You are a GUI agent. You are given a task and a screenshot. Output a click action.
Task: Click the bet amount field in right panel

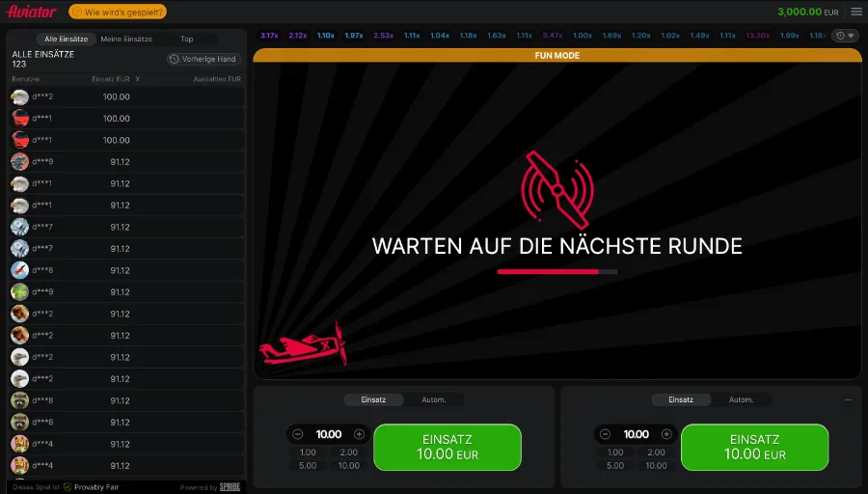[x=636, y=434]
